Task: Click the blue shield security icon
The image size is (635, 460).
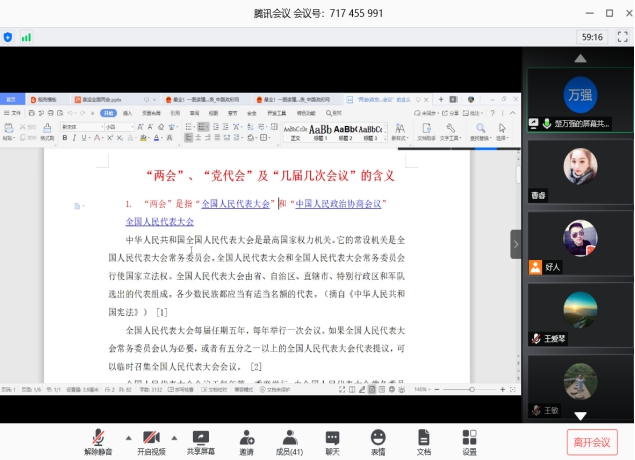Action: (x=9, y=37)
